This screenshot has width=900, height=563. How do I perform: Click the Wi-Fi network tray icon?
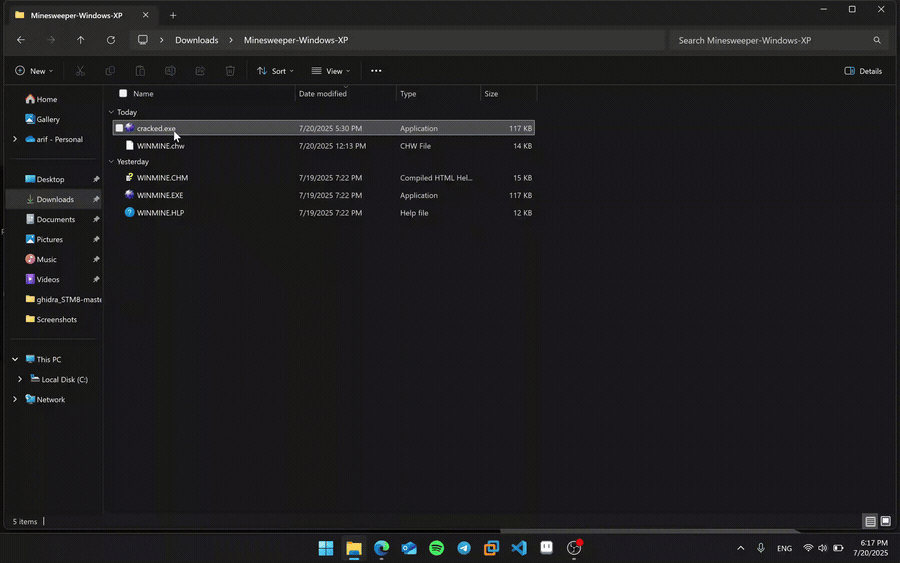[x=808, y=548]
